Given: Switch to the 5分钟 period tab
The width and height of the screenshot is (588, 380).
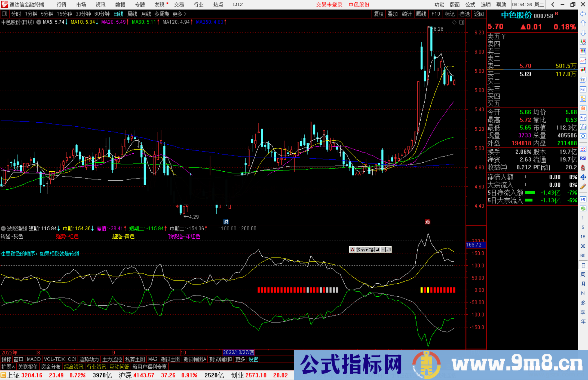Looking at the screenshot, I should pyautogui.click(x=47, y=14).
